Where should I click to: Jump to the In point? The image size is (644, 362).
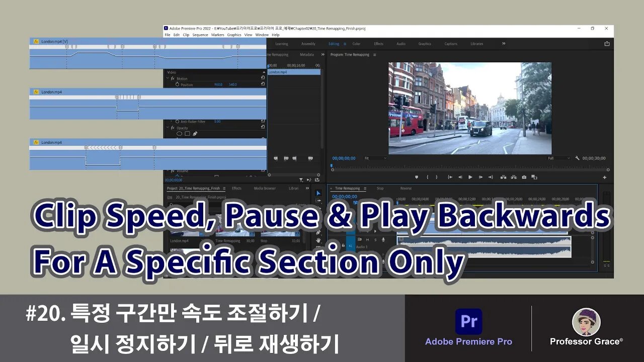(x=450, y=177)
